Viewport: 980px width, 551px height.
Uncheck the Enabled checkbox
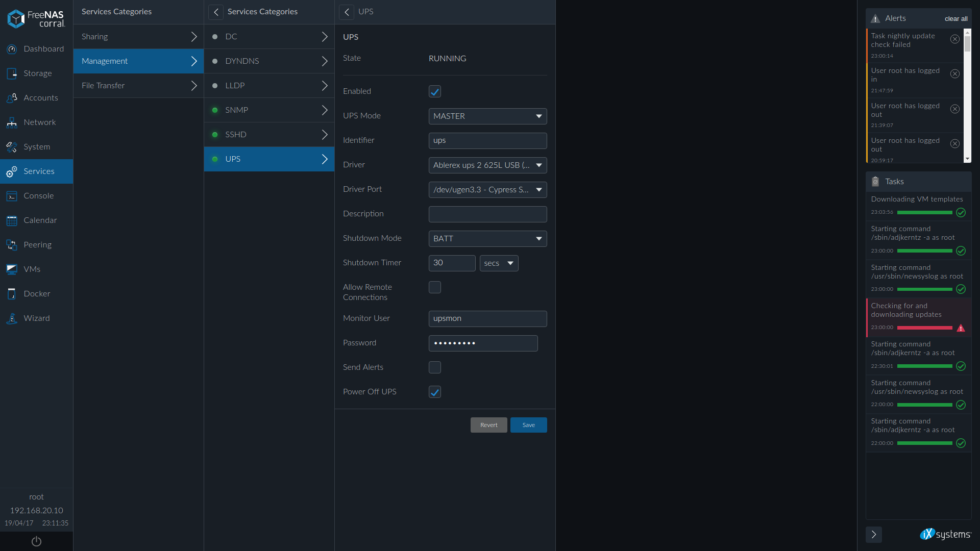[x=434, y=92]
